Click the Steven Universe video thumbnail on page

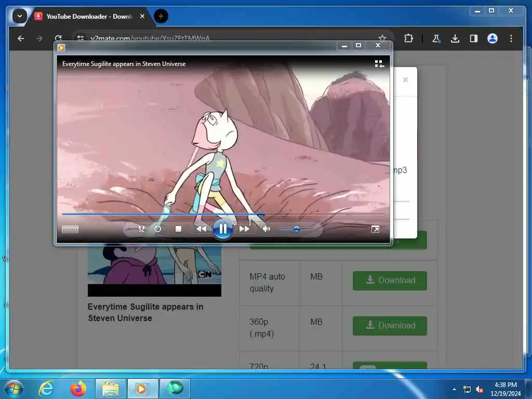154,271
